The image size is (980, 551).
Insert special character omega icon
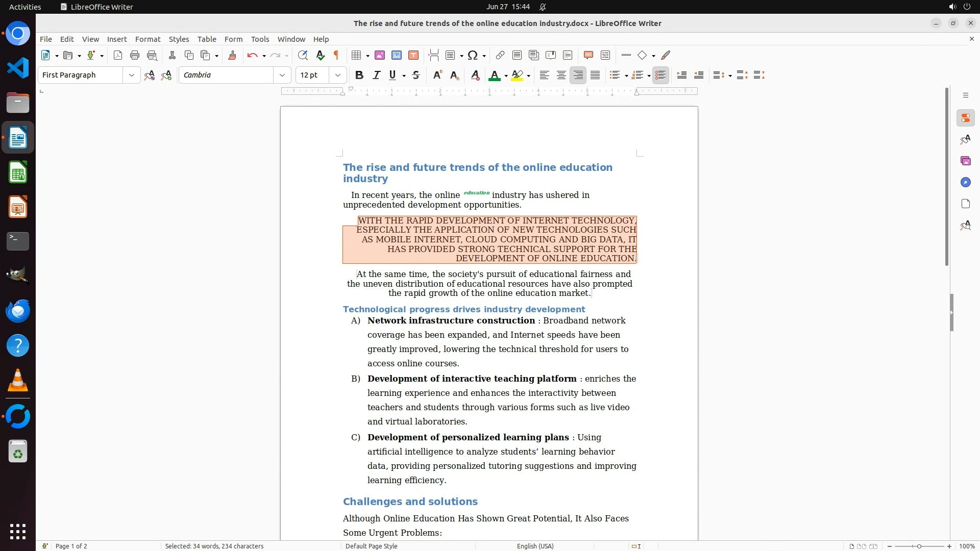click(473, 56)
